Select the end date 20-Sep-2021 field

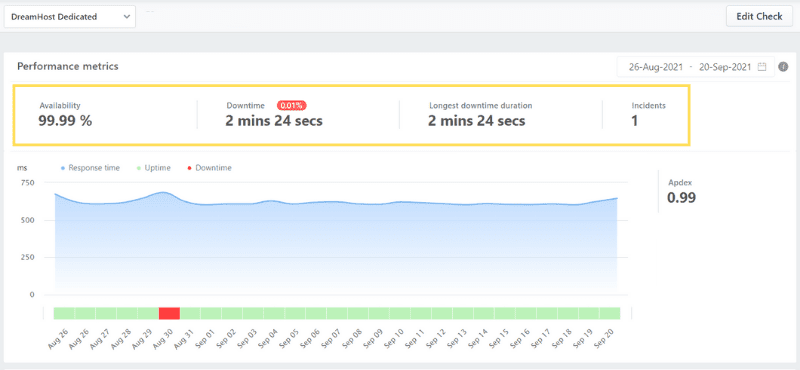(723, 67)
